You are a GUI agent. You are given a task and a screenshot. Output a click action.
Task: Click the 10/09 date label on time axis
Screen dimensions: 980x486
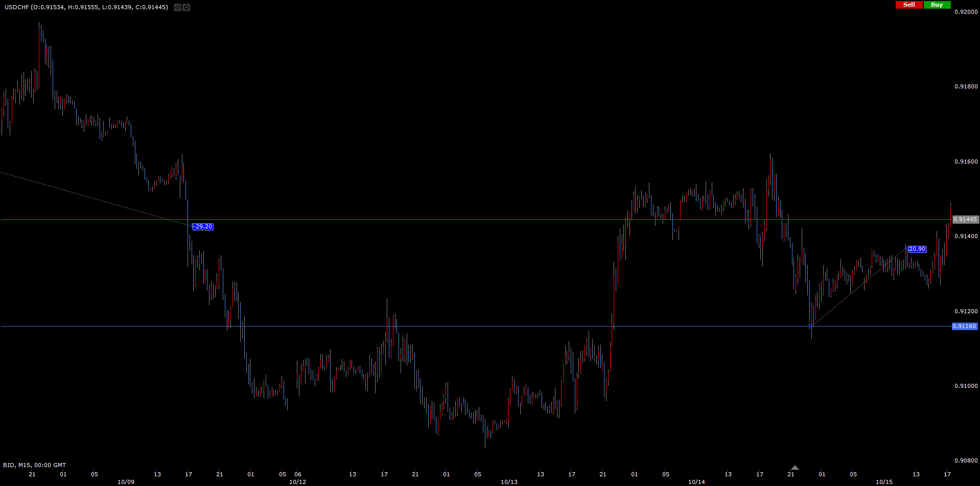(x=126, y=482)
